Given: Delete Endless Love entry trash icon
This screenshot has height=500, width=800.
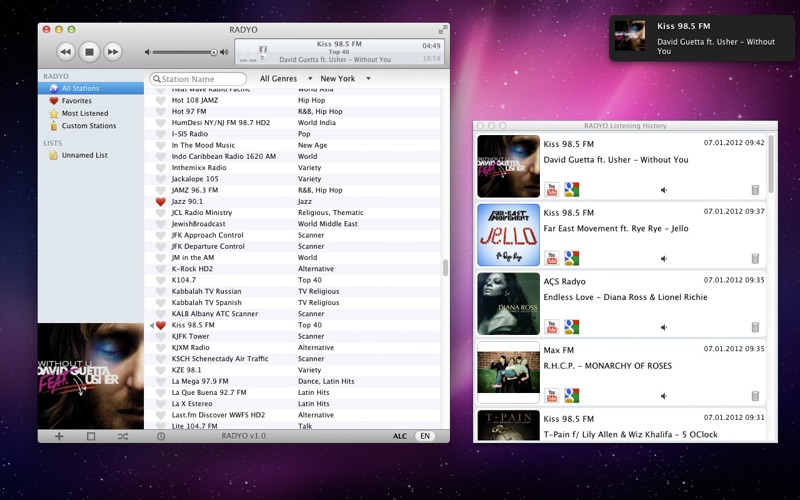Looking at the screenshot, I should tap(755, 328).
